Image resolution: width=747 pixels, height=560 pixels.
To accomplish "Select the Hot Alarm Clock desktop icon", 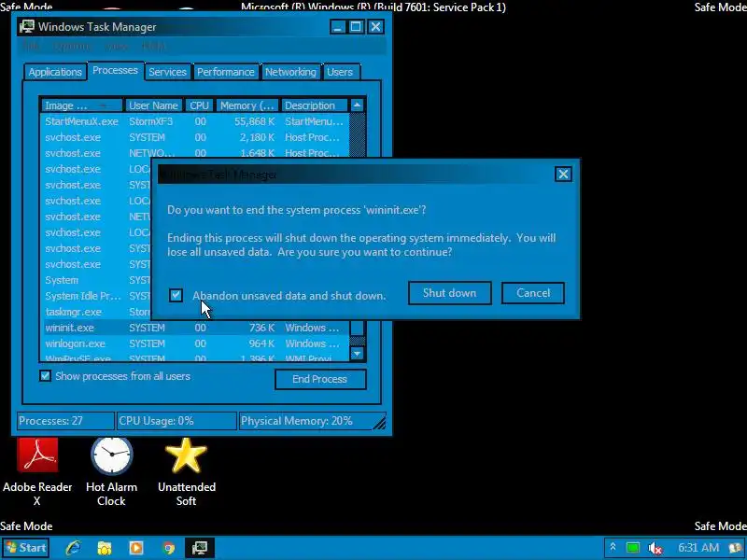I will tap(111, 472).
